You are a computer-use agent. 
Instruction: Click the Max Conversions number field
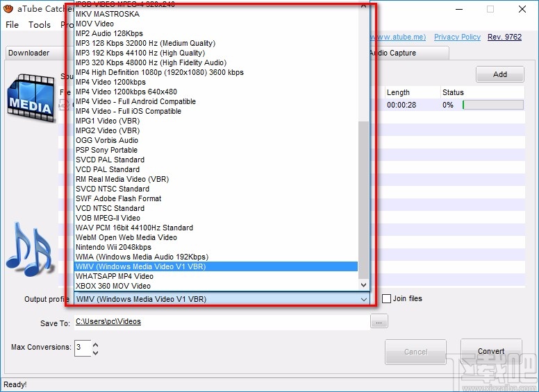point(83,348)
